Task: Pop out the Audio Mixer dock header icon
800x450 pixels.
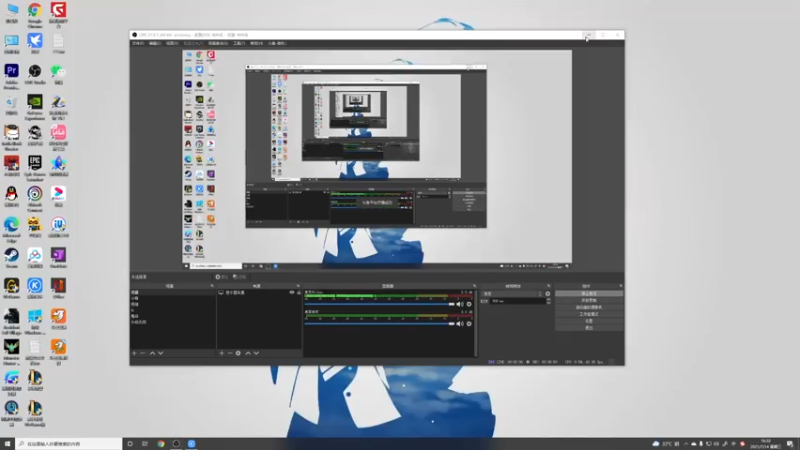Action: pos(474,286)
